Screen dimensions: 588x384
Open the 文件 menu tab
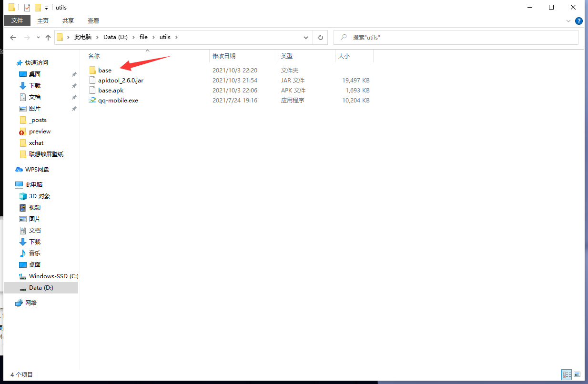click(x=17, y=20)
